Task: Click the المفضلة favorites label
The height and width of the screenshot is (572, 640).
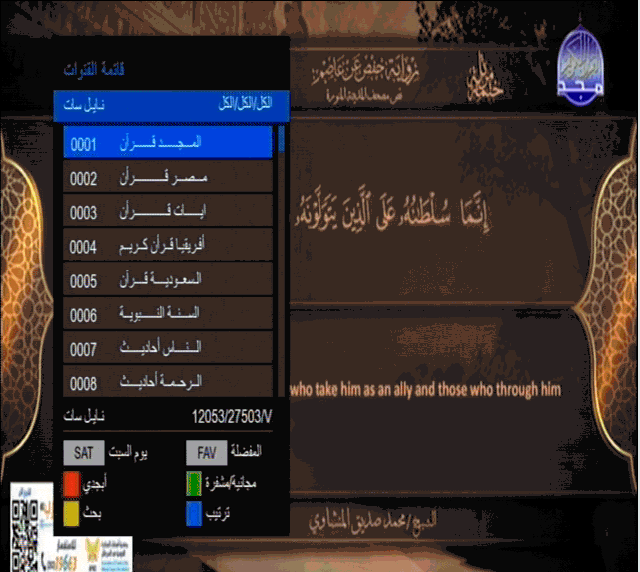Action: click(x=246, y=451)
